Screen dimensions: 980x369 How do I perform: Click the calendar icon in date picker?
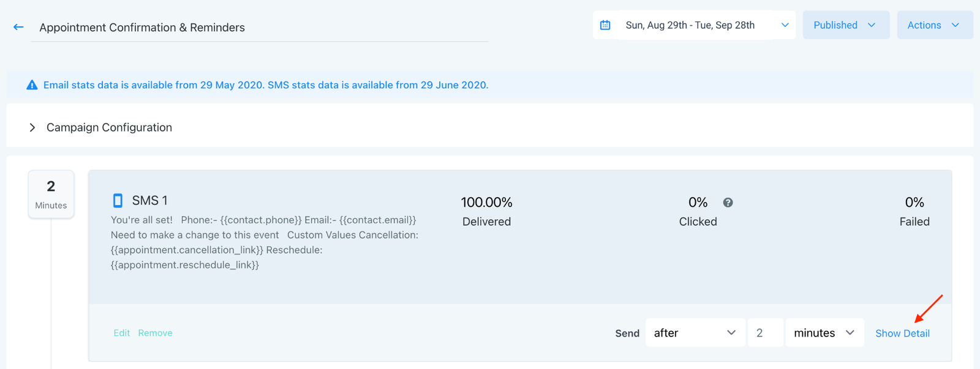pyautogui.click(x=605, y=25)
